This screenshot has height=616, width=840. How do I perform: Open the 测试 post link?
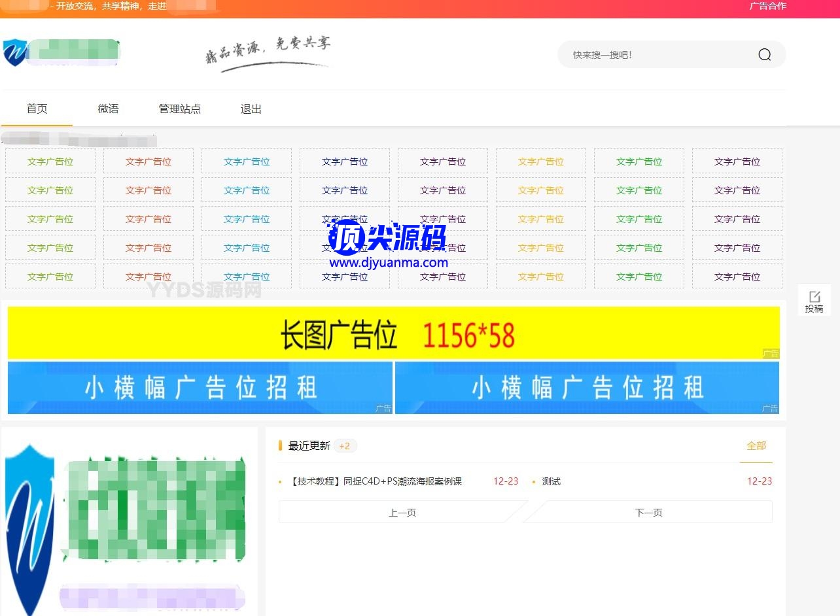pyautogui.click(x=551, y=481)
